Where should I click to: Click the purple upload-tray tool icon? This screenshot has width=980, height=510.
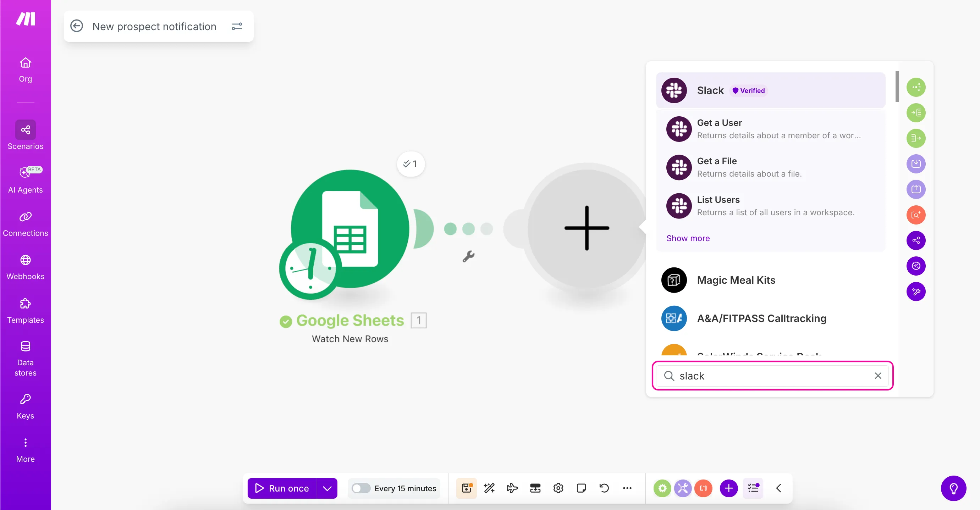916,189
